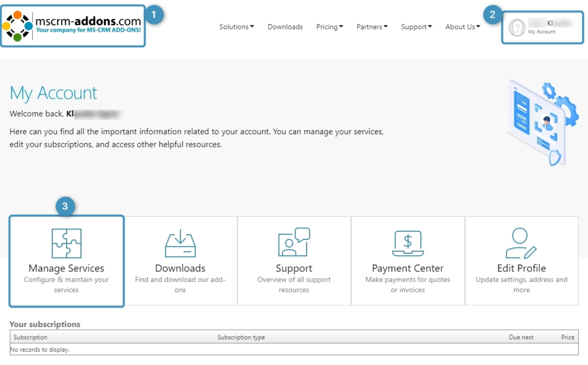
Task: Click the Downloads tray icon
Action: 180,243
